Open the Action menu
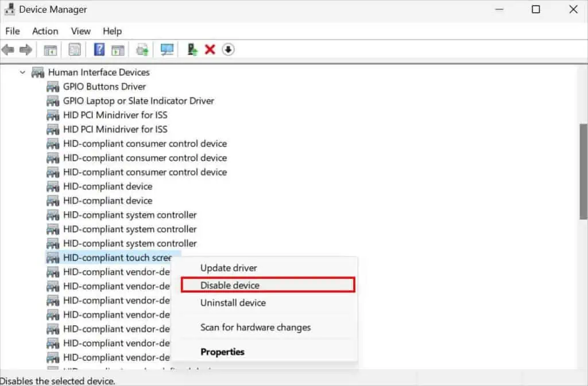 45,31
